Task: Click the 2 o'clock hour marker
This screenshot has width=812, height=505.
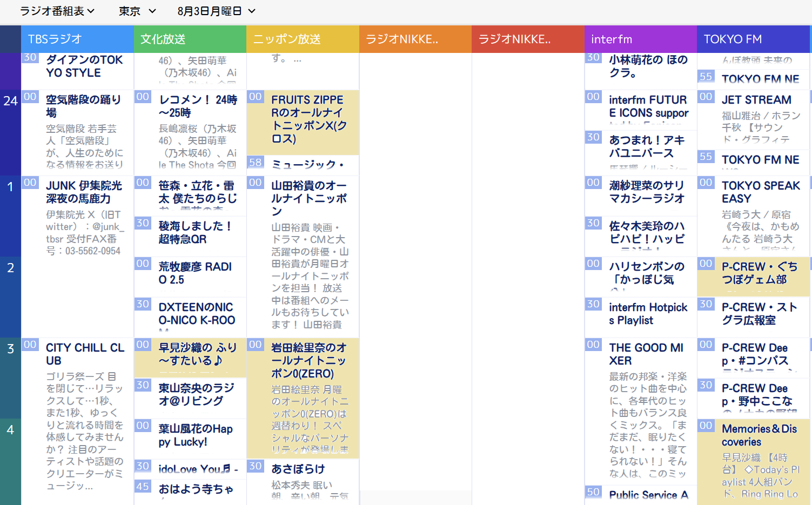Action: pyautogui.click(x=10, y=268)
